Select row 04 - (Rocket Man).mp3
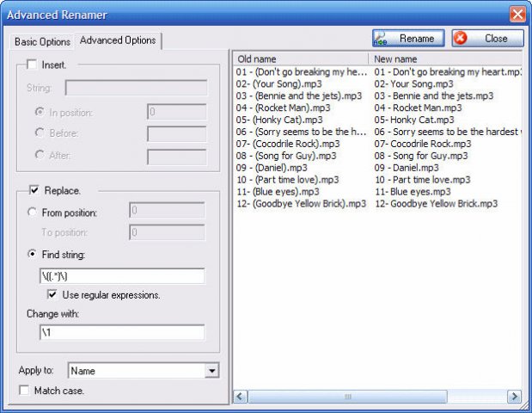 pos(283,108)
